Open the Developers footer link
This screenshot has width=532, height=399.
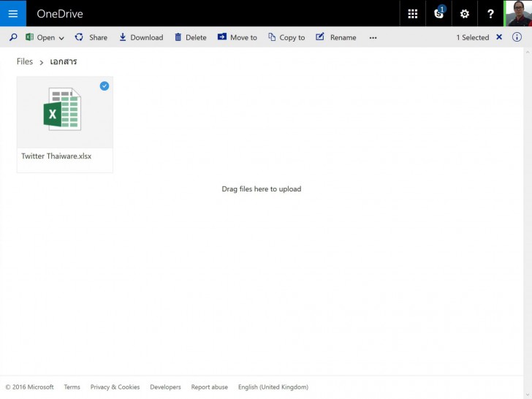point(166,387)
